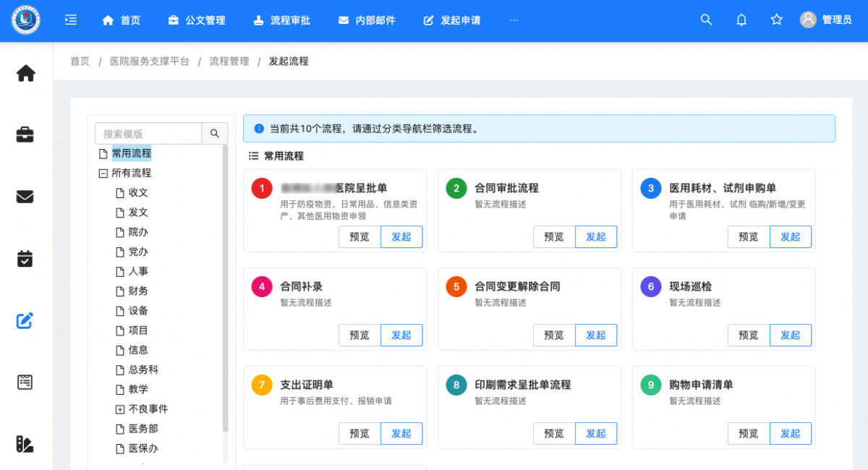Open the magnifier search icon in the blue header
Image resolution: width=868 pixels, height=470 pixels.
pos(707,20)
